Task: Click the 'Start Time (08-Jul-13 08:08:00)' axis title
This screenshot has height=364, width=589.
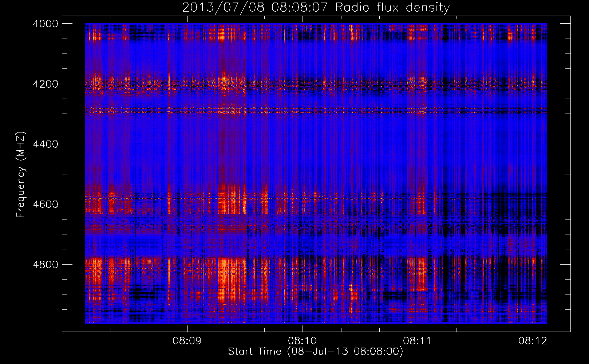Action: [316, 352]
